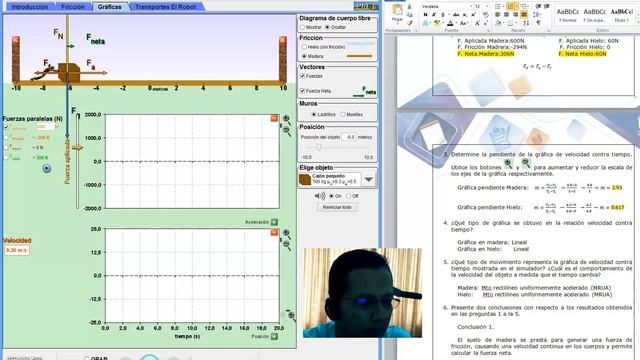Center text in Word paragraph group

pos(507,15)
